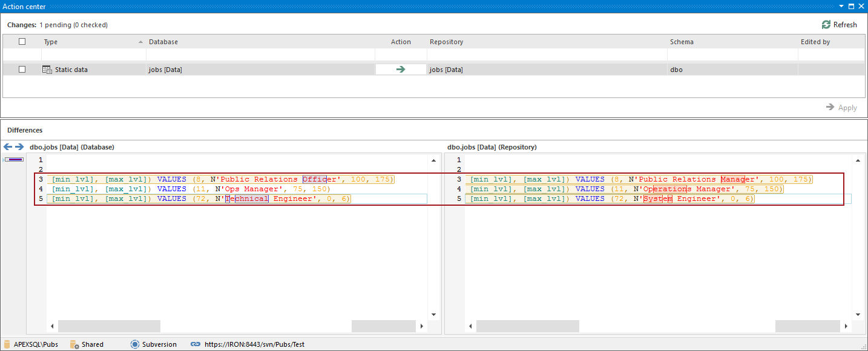Open the https://IRON:8443/svn/Pubs/Test repository link
This screenshot has height=351, width=868.
(254, 344)
